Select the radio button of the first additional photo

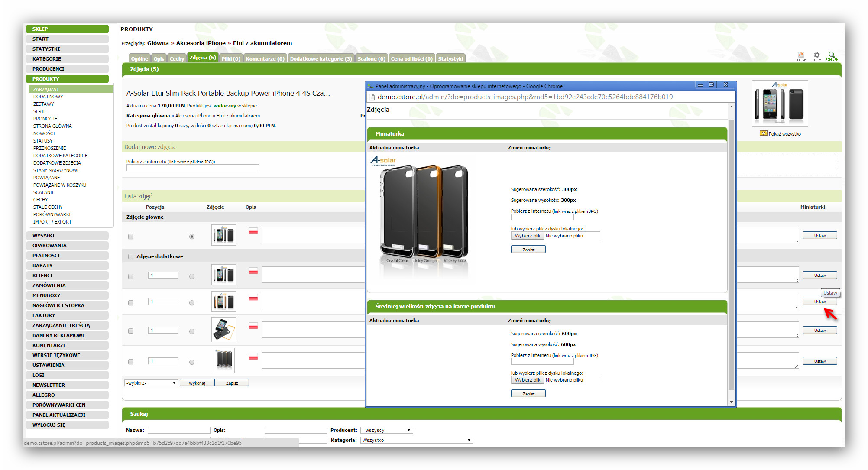click(x=192, y=276)
